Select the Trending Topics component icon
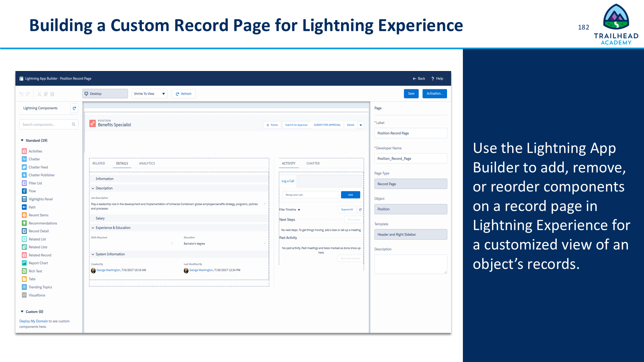The height and width of the screenshot is (362, 644). click(x=24, y=287)
